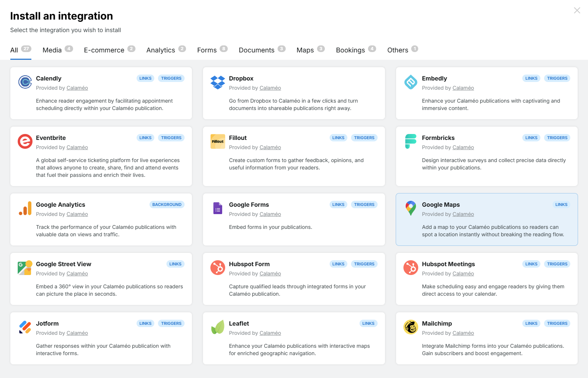Select the Hubspot Meetings card title
Viewport: 588px width, 378px height.
[x=448, y=264]
